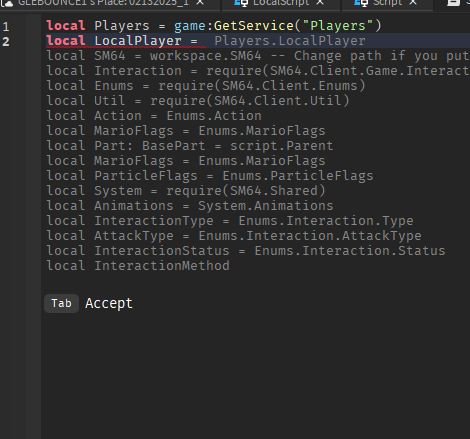Screen dimensions: 470x439
Task: Click Accept to apply the suggestion
Action: 109,303
